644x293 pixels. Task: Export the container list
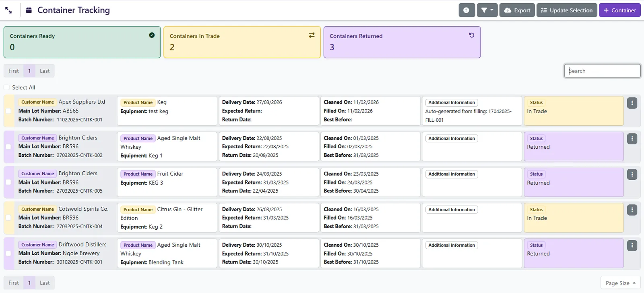click(x=517, y=10)
